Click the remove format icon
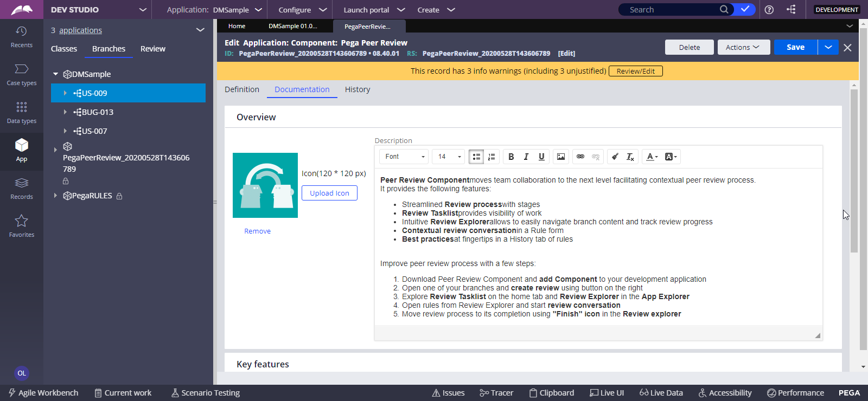 pos(630,157)
